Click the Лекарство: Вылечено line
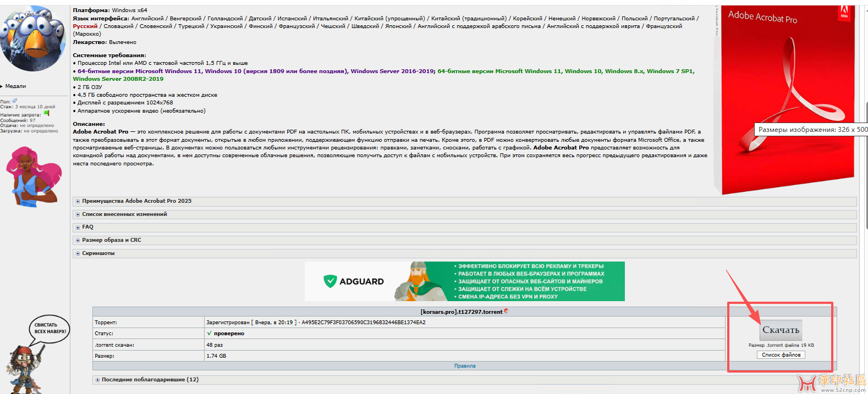Image resolution: width=868 pixels, height=394 pixels. pos(105,42)
